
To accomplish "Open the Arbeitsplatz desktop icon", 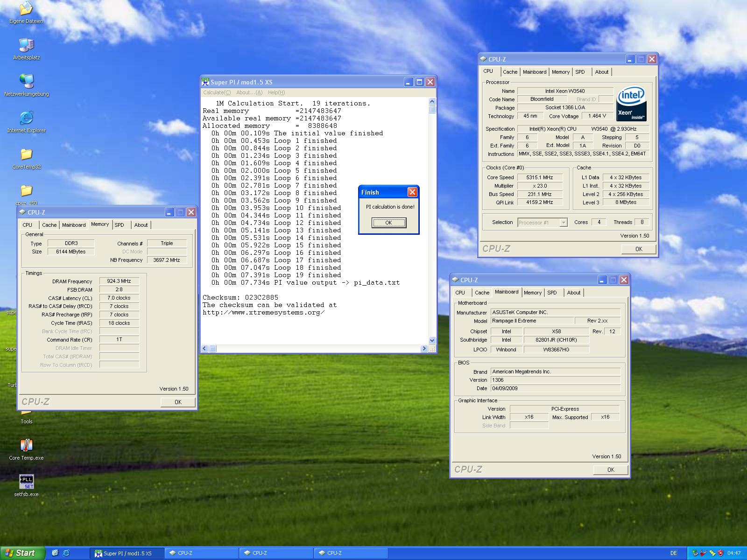I will pos(26,45).
